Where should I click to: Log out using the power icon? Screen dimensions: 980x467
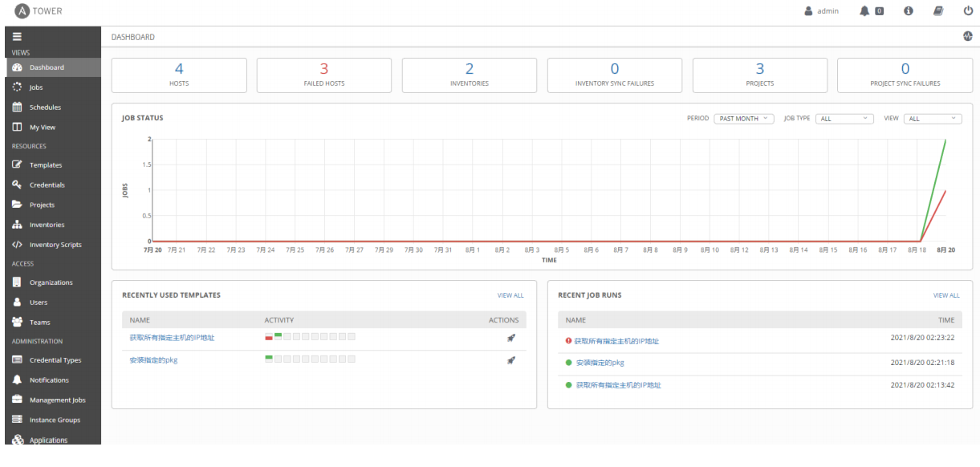(x=967, y=10)
